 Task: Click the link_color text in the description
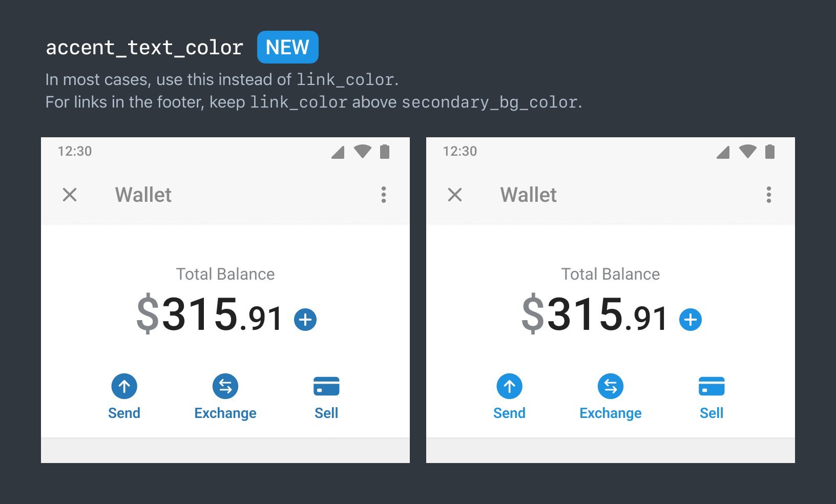pyautogui.click(x=346, y=79)
